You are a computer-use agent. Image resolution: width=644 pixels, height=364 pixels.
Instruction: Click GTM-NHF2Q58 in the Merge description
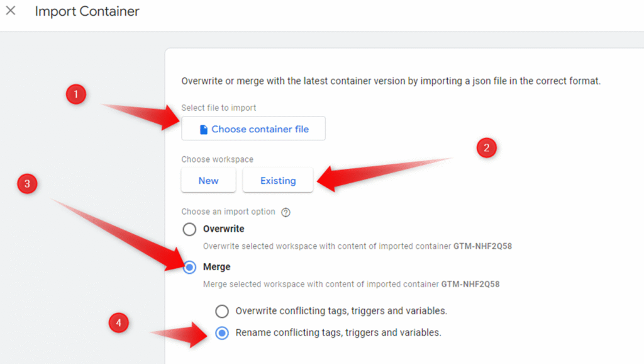(x=470, y=284)
